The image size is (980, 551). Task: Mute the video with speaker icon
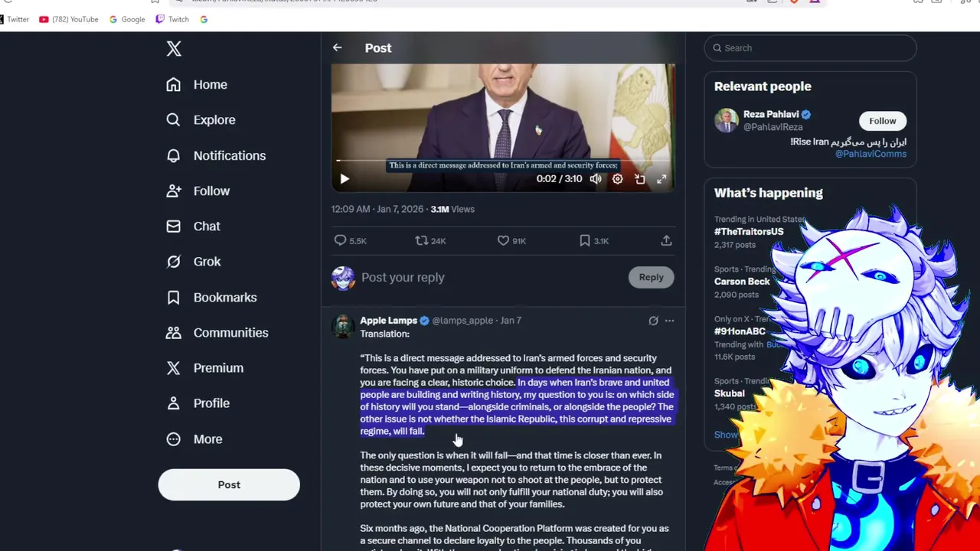(596, 179)
